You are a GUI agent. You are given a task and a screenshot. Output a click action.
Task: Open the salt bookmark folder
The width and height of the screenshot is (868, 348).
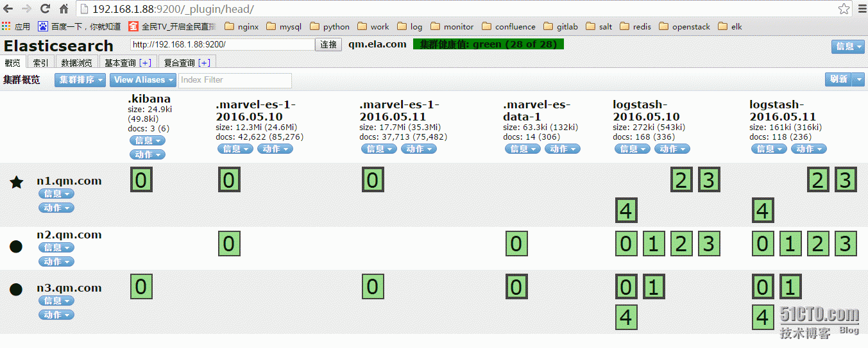coord(599,27)
